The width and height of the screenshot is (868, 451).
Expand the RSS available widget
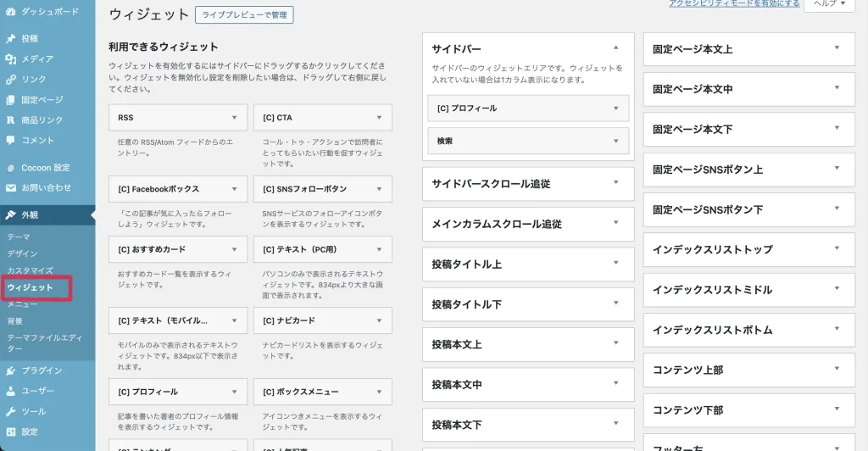click(x=234, y=118)
